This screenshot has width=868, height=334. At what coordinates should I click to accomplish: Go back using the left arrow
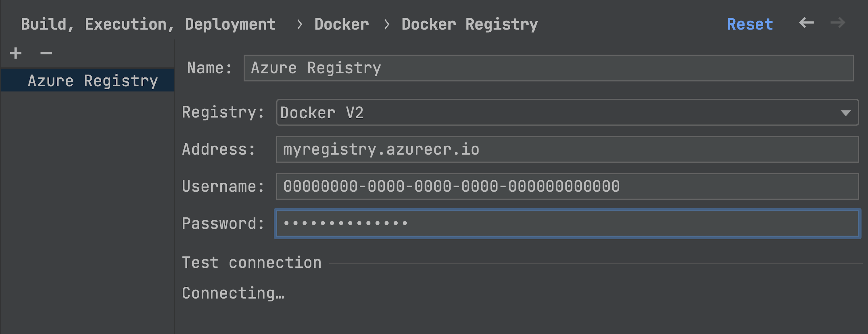[806, 23]
